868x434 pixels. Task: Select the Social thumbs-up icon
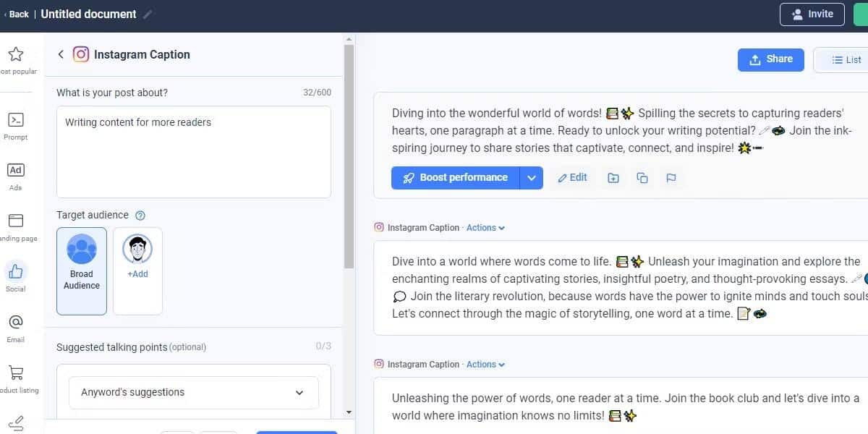coord(16,272)
